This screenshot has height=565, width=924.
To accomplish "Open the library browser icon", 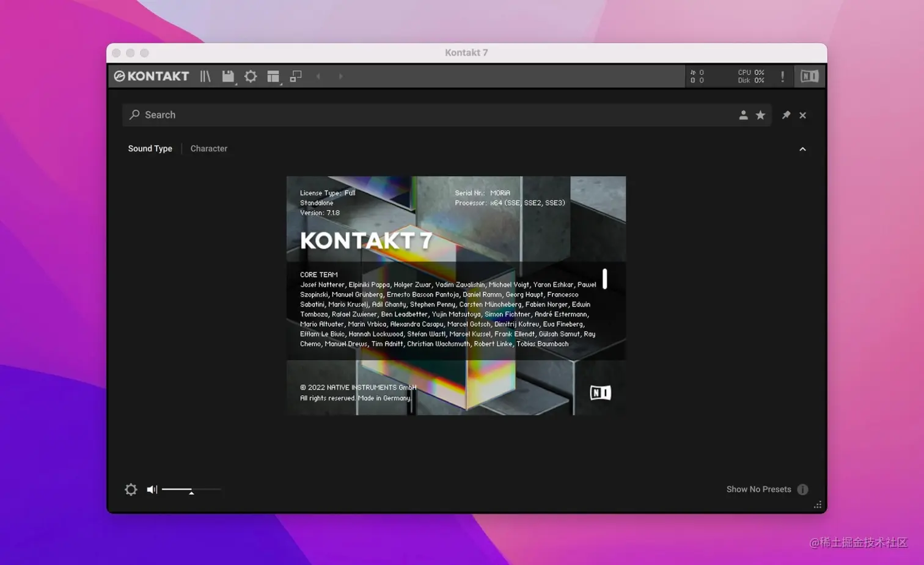I will pos(205,76).
